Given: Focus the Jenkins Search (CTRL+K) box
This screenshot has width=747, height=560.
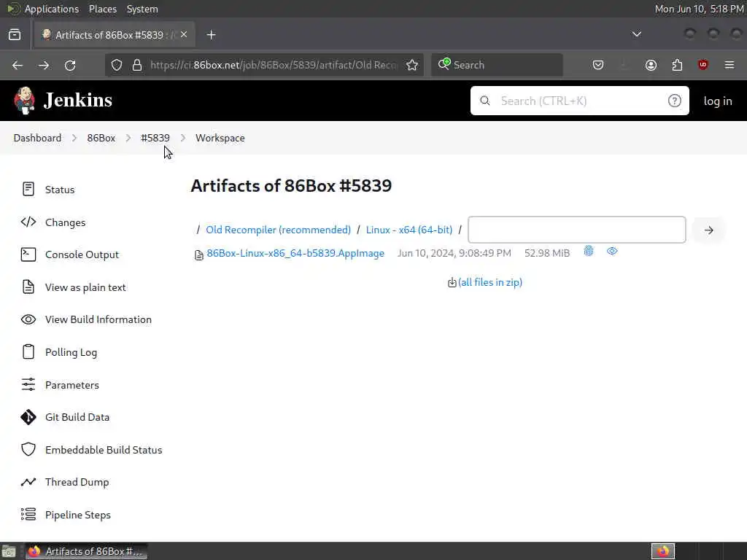Looking at the screenshot, I should pos(580,101).
